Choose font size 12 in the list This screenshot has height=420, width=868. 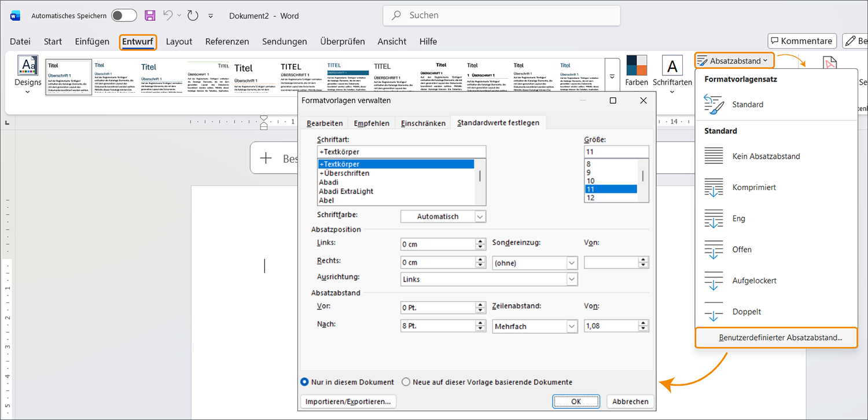(610, 198)
